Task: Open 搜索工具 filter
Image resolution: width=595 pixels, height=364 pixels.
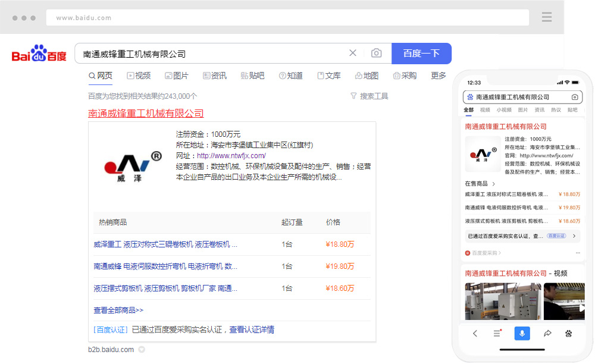Action: pyautogui.click(x=369, y=96)
